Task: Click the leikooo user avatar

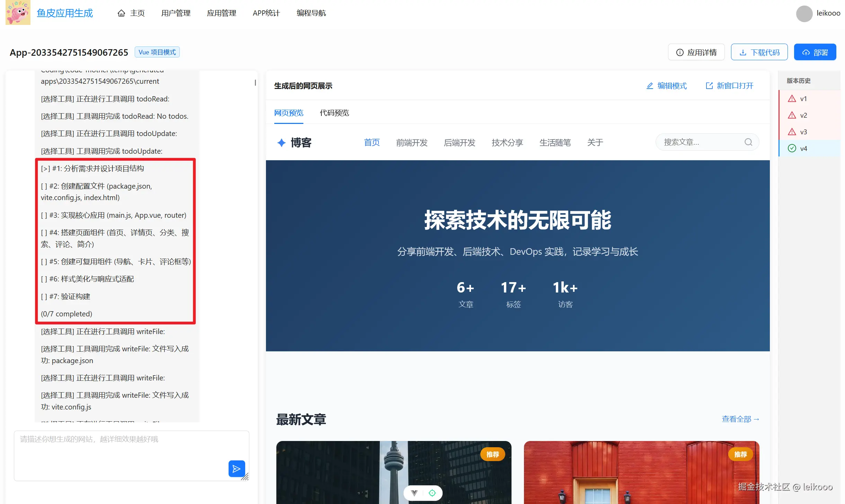Action: [804, 13]
